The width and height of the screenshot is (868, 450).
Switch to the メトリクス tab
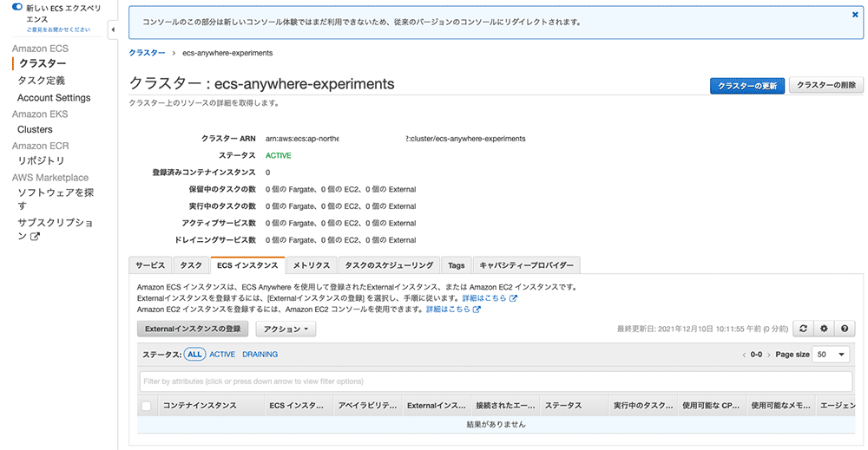pyautogui.click(x=311, y=265)
